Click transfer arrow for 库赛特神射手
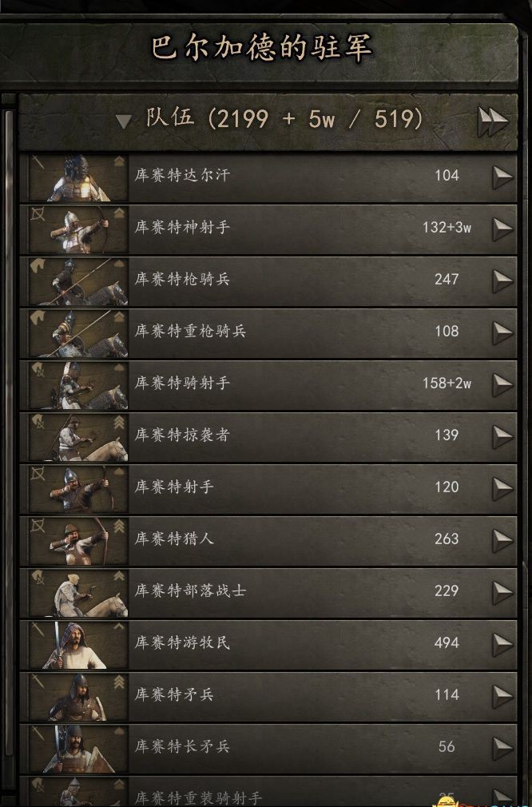 point(502,229)
